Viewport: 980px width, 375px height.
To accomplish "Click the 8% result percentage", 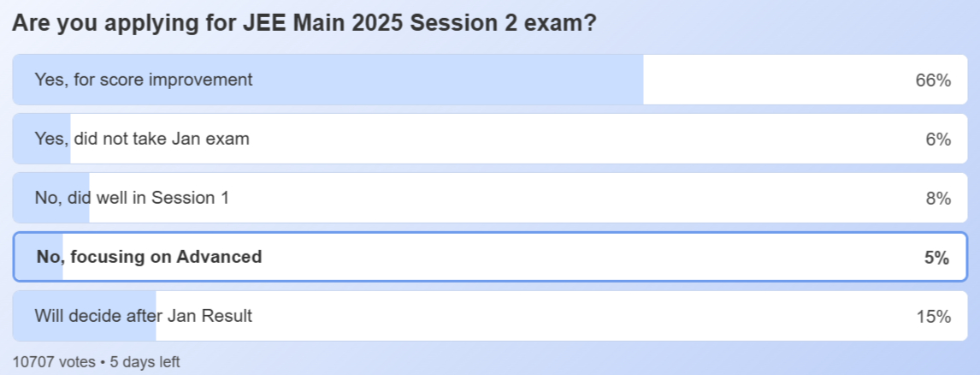I will tap(938, 199).
